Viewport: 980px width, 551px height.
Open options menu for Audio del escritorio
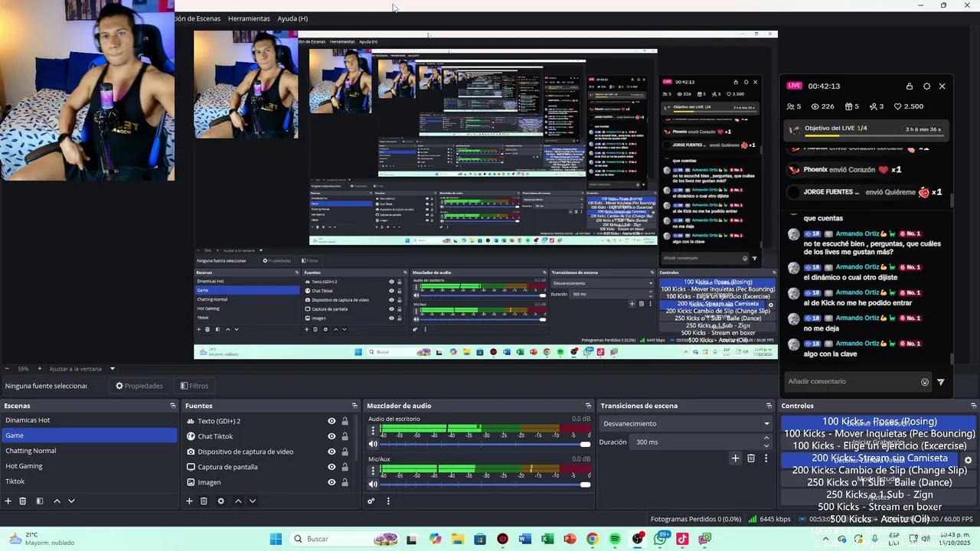pyautogui.click(x=373, y=430)
